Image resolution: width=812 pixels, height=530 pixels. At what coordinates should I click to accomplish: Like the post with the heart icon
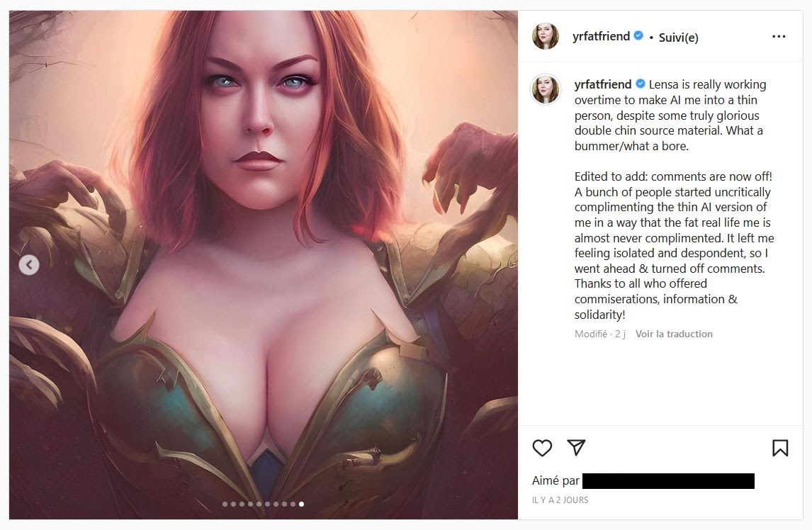point(542,448)
